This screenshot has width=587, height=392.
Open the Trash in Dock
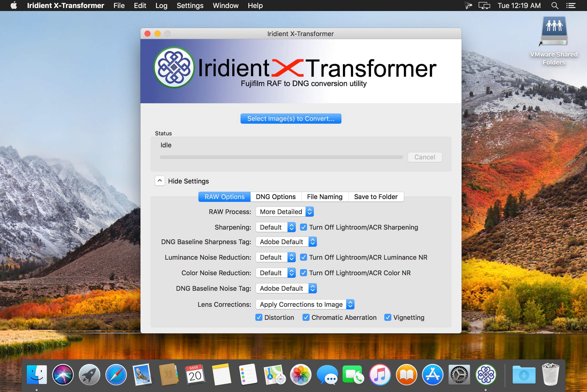tap(550, 375)
